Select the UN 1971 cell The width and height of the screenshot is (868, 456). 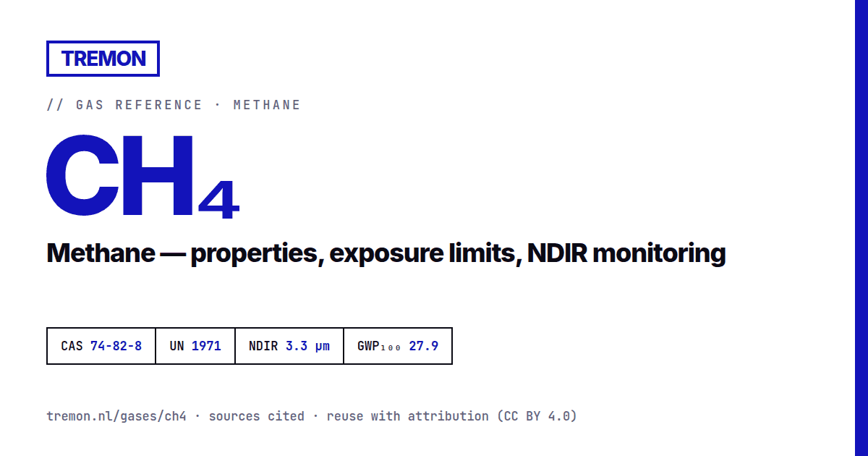point(195,346)
